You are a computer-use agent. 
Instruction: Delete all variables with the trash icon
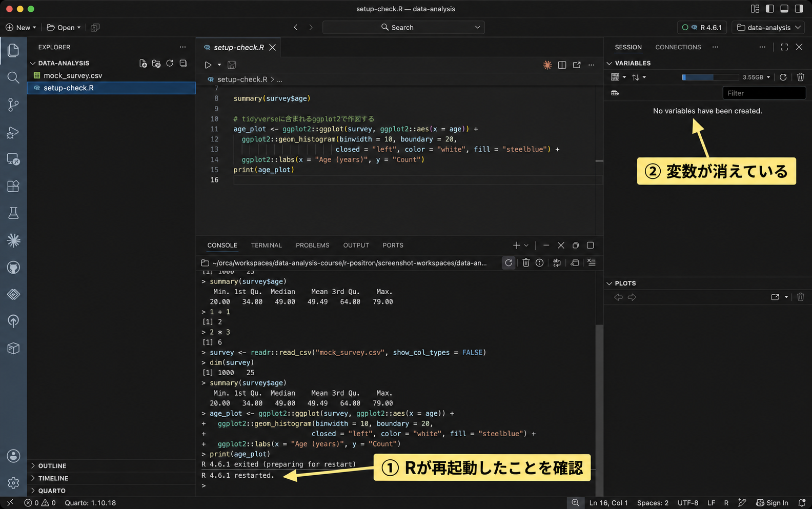click(x=800, y=77)
